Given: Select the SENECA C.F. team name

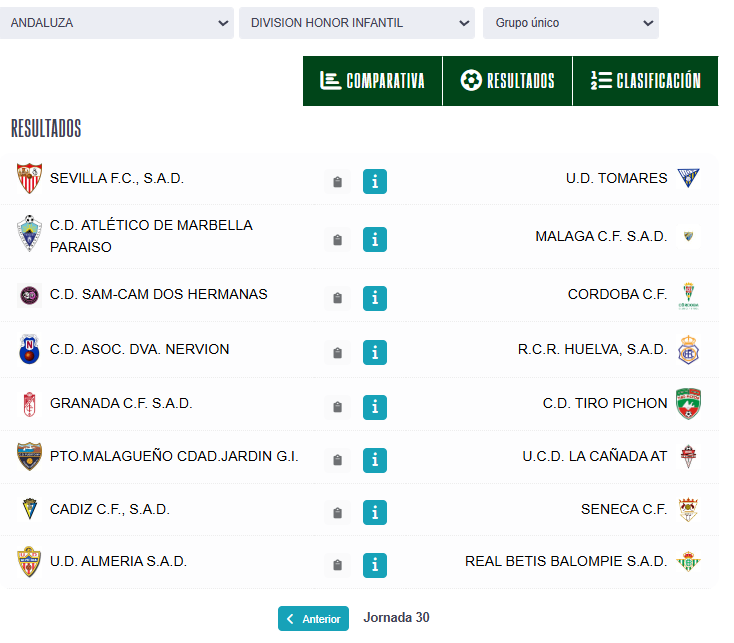Looking at the screenshot, I should tap(624, 509).
